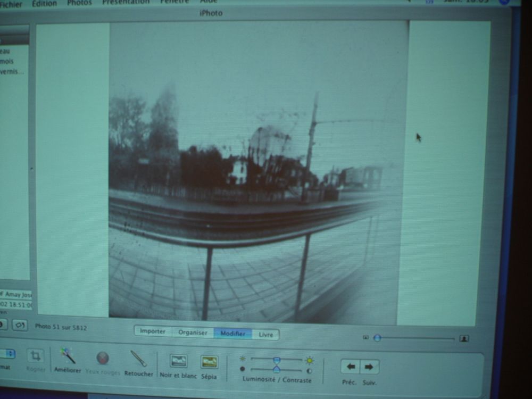
Task: Open the Édition menu
Action: (x=44, y=3)
